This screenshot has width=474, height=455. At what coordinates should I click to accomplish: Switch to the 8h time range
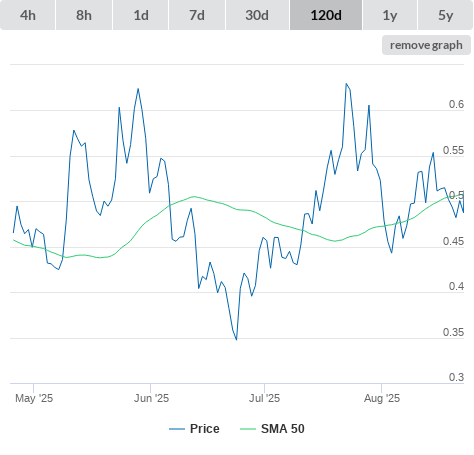pyautogui.click(x=84, y=15)
